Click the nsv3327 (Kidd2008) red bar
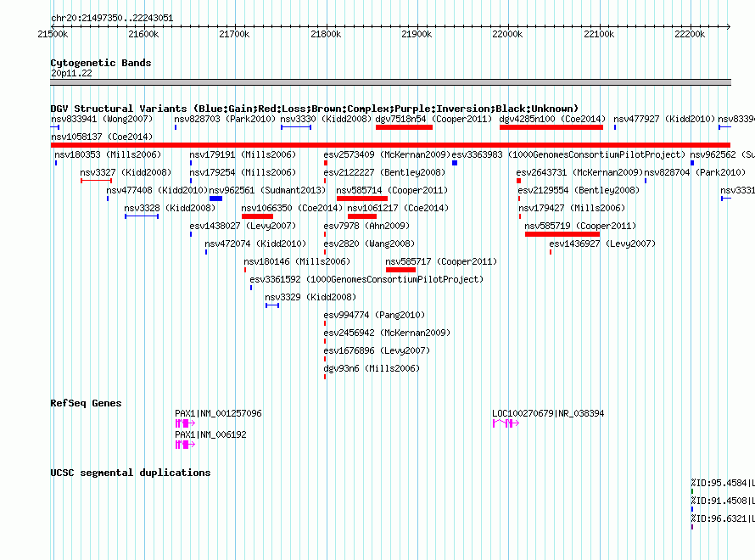This screenshot has width=755, height=560. [97, 181]
